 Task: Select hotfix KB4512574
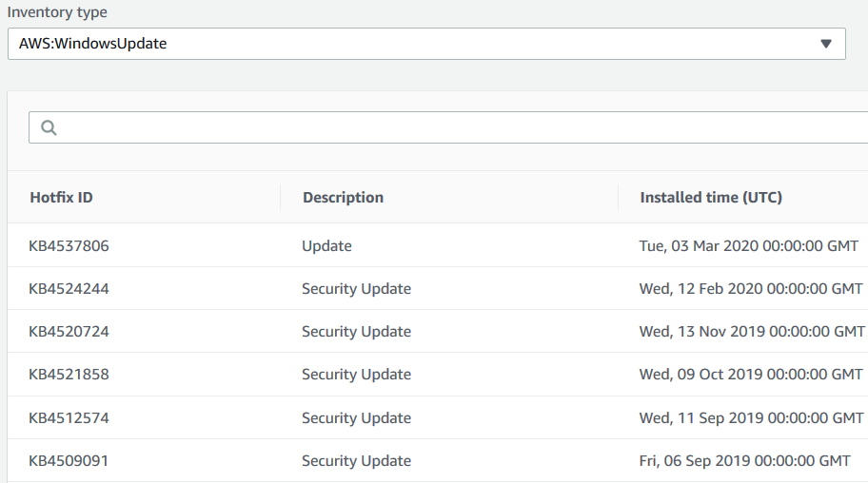tap(69, 417)
